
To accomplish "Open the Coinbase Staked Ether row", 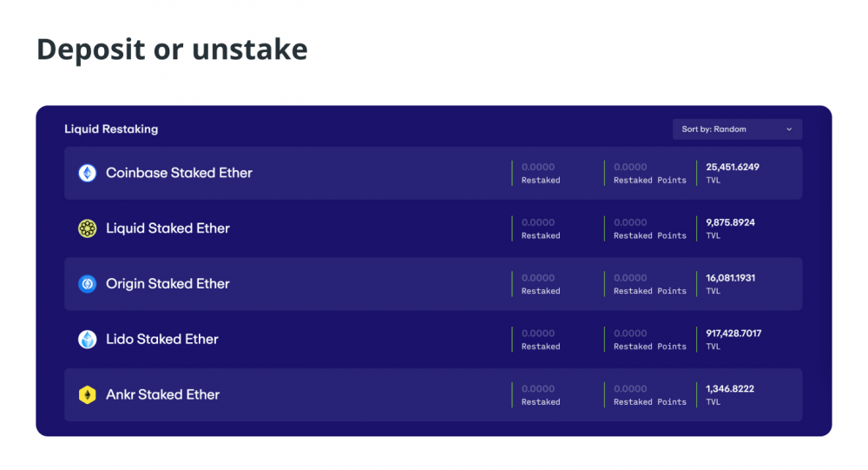I will [x=433, y=173].
